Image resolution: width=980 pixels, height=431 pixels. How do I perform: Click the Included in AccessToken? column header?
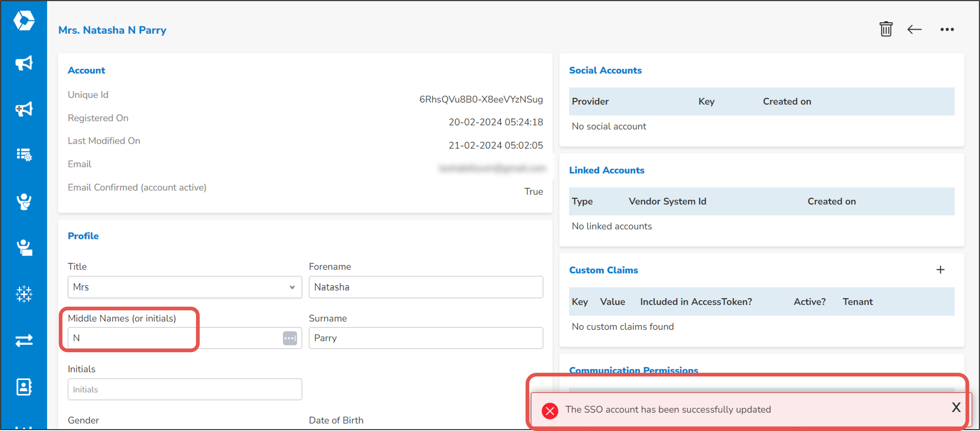coord(696,302)
